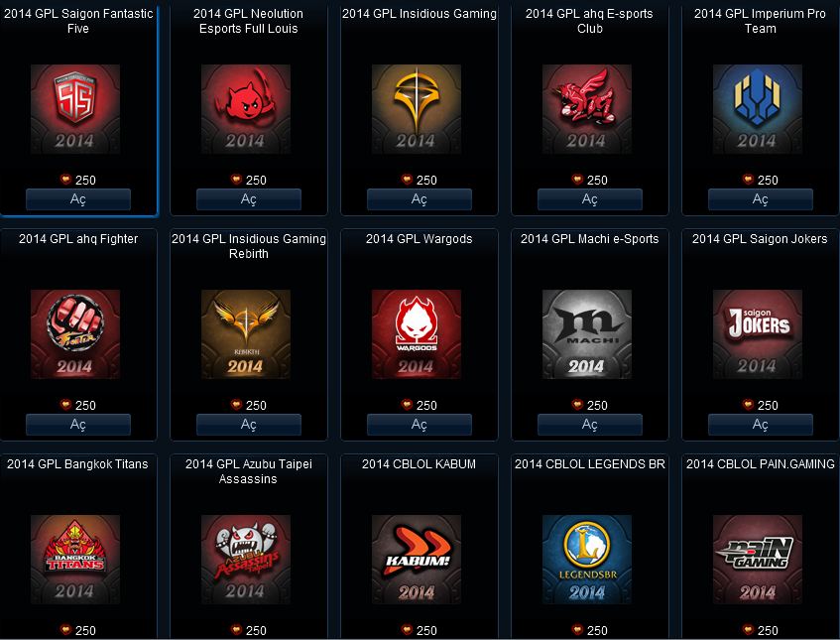Choose the CBLOL KABUM icon

coord(417,560)
